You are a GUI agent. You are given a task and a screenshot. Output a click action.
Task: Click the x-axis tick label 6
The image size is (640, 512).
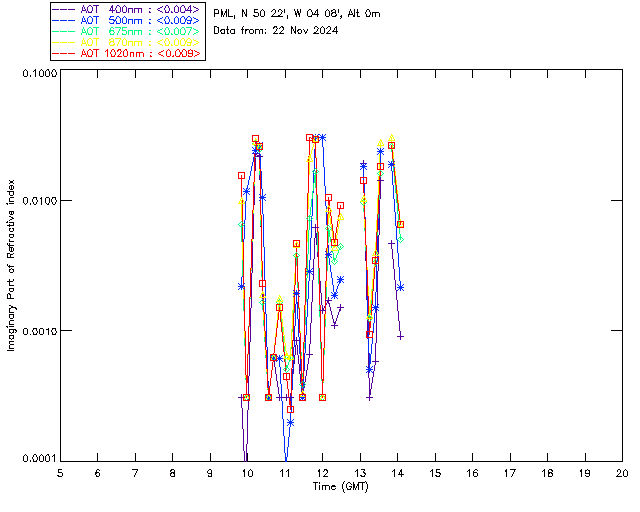[98, 473]
